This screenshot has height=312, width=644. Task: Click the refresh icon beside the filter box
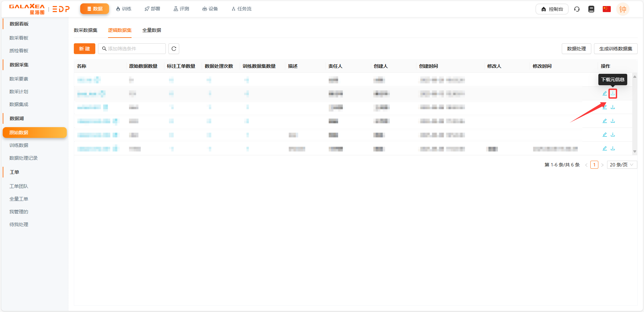174,49
